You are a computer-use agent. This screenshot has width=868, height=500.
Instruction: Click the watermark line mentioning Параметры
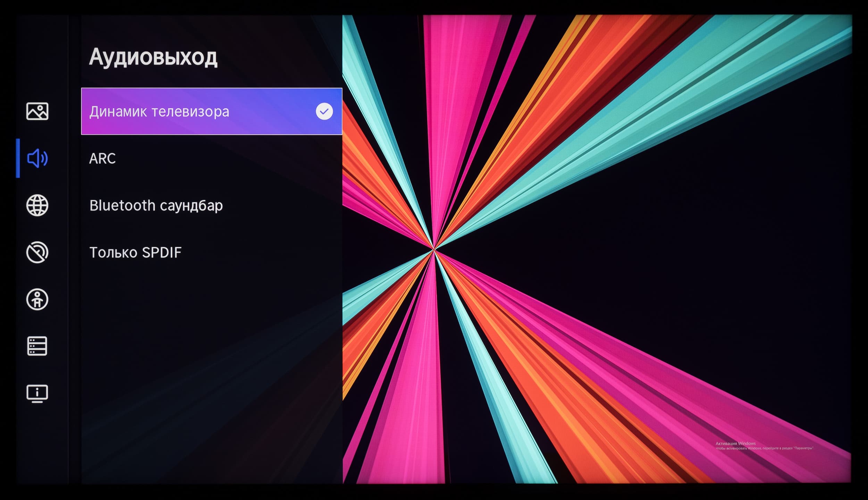(x=764, y=448)
